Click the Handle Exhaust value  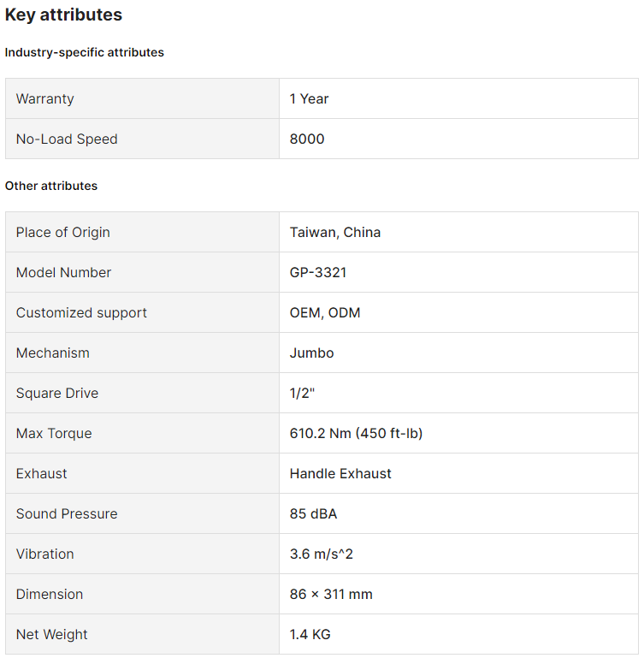click(340, 473)
